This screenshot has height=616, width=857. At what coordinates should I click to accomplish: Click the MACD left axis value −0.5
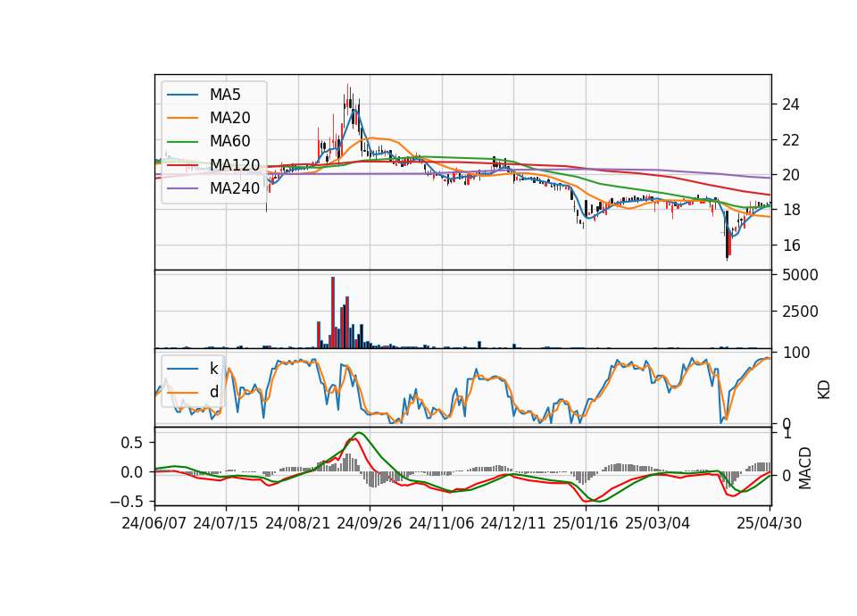pos(126,501)
